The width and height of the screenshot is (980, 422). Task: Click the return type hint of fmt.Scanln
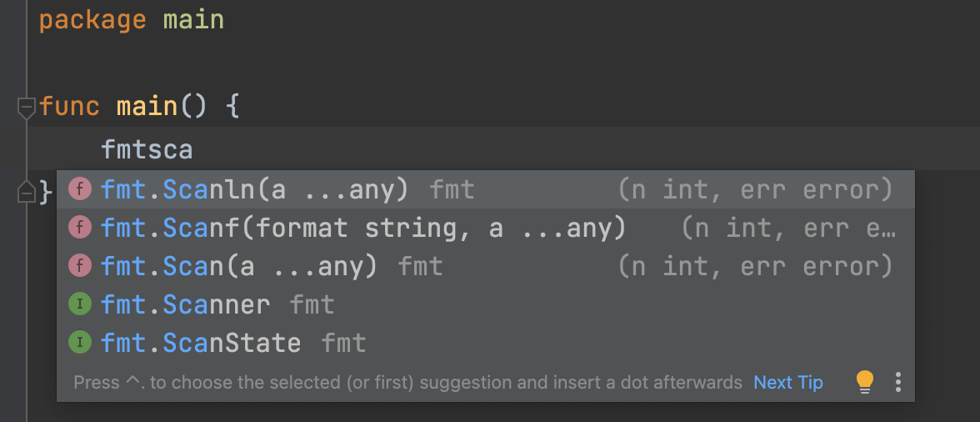(754, 189)
